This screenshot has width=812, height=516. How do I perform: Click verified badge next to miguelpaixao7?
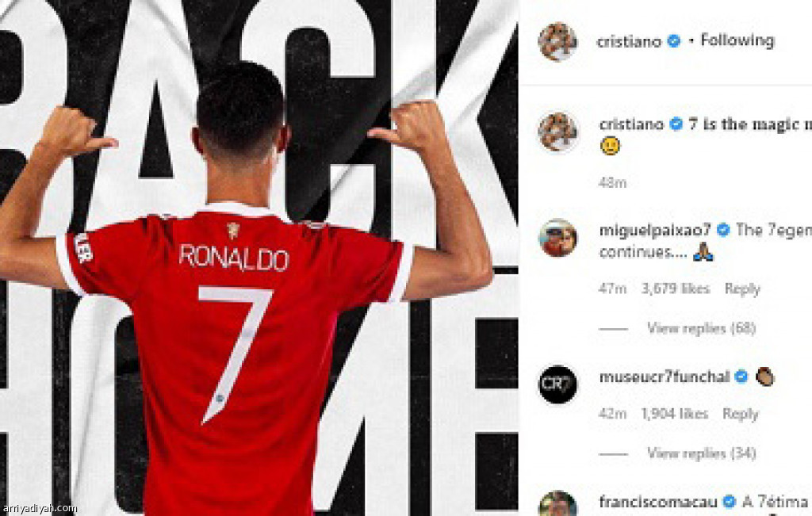[723, 229]
